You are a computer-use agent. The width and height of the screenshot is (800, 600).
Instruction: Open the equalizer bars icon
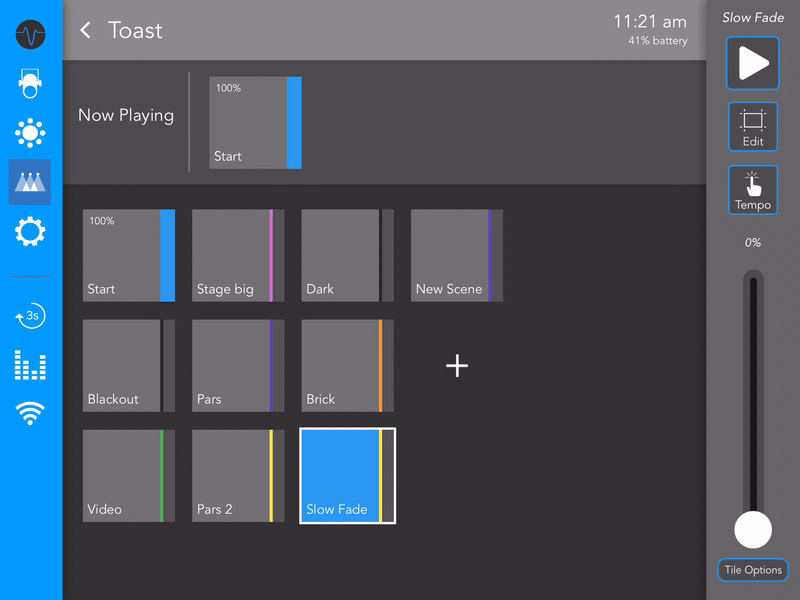pos(30,365)
